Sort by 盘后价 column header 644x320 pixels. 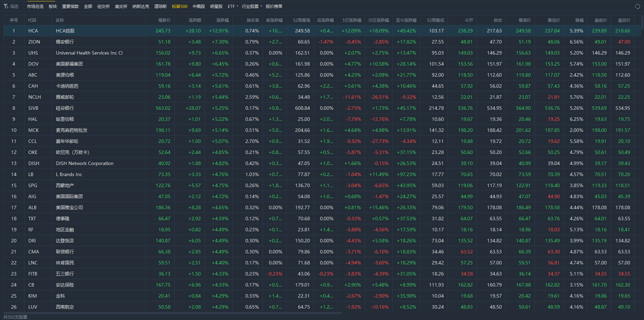click(624, 20)
